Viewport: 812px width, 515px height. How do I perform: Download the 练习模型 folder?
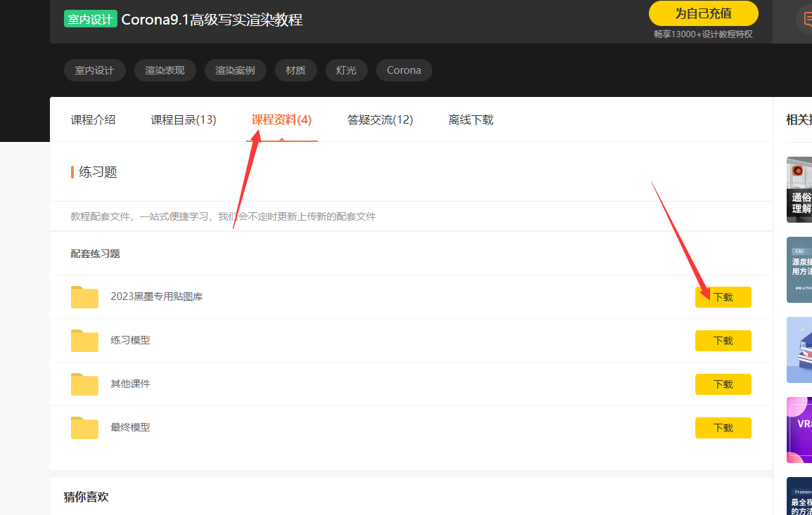pyautogui.click(x=723, y=341)
